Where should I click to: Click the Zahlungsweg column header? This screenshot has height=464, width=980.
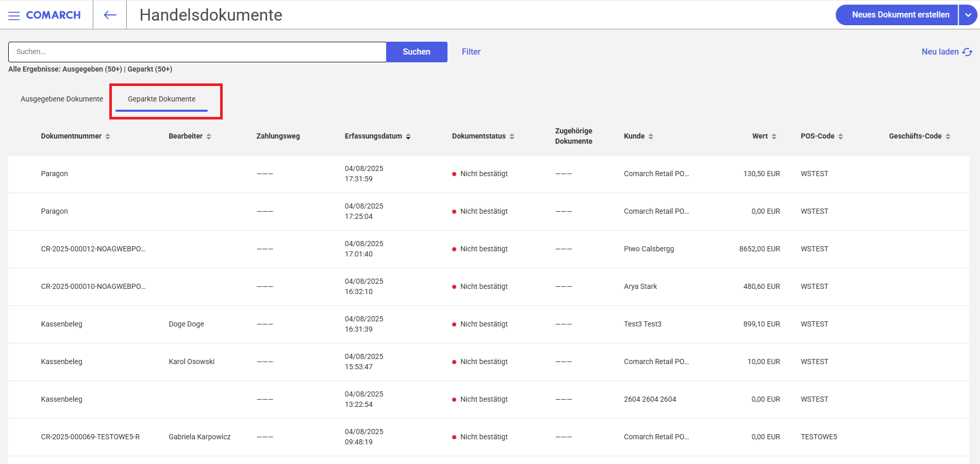pos(278,136)
